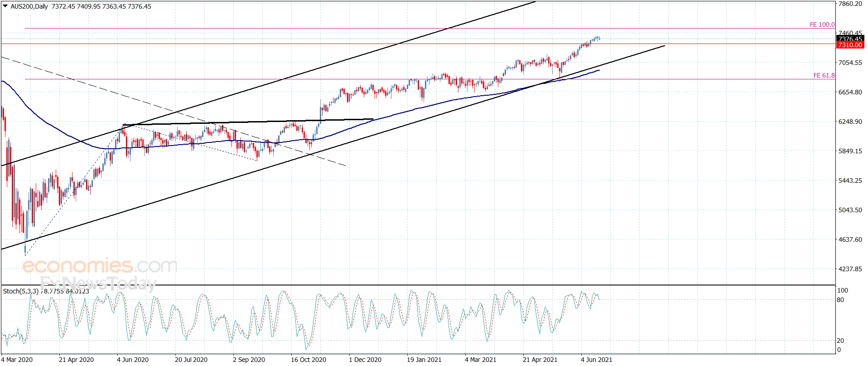Click the black 7376.45 current price tag
The height and width of the screenshot is (366, 868).
point(850,39)
